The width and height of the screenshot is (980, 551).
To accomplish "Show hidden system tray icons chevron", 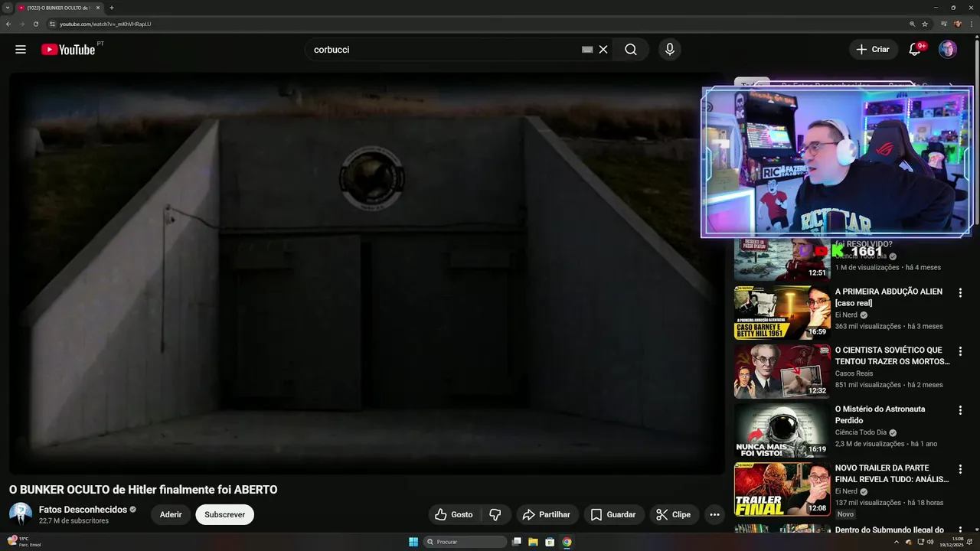I will coord(896,542).
